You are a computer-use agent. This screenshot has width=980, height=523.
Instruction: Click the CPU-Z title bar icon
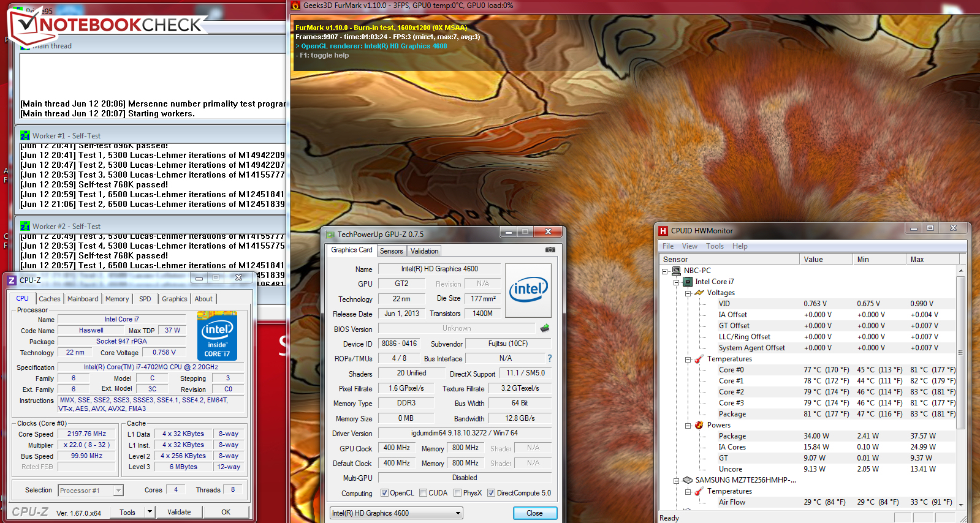click(12, 280)
